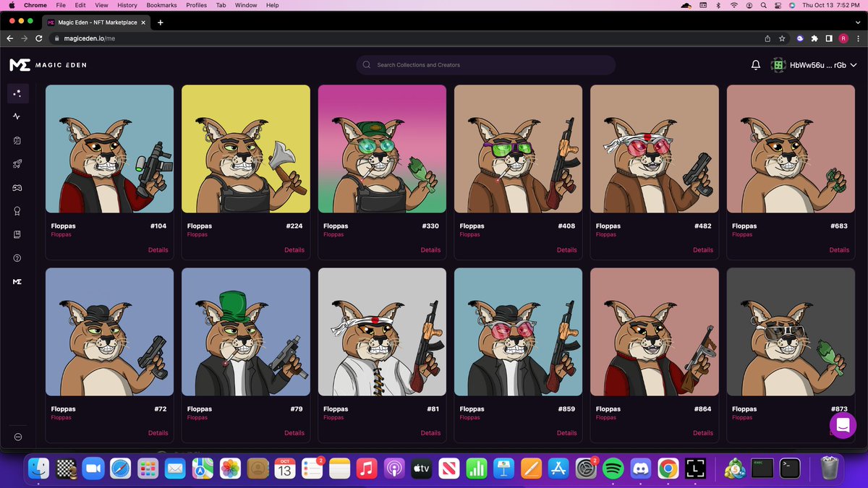Viewport: 868px width, 488px height.
Task: Open the Floppas #864 image
Action: click(655, 332)
